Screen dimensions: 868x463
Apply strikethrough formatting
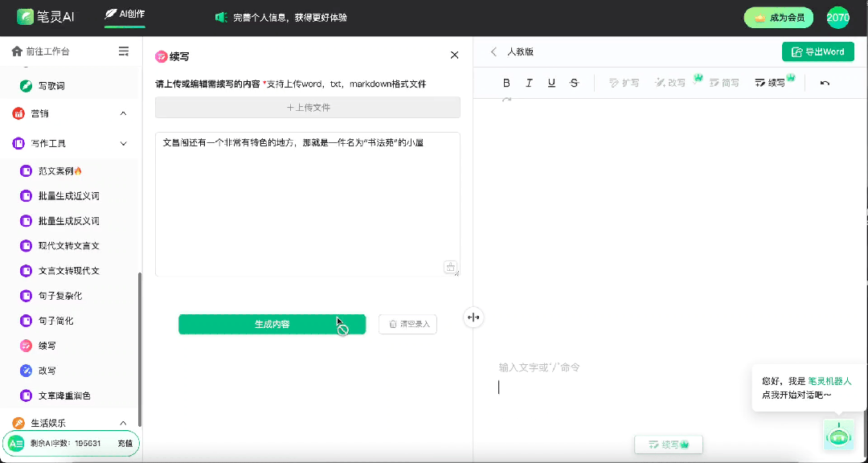pyautogui.click(x=574, y=82)
